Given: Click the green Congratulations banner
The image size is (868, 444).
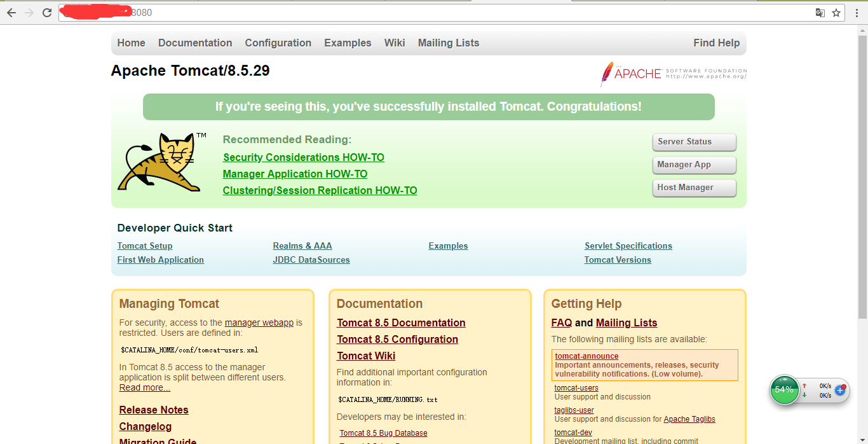Looking at the screenshot, I should point(429,107).
